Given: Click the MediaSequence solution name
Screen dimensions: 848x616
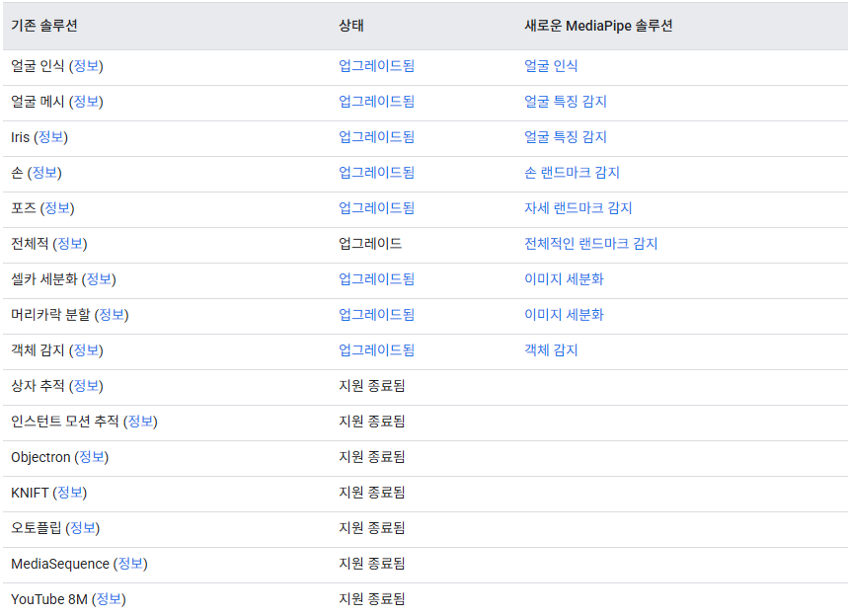Looking at the screenshot, I should pyautogui.click(x=60, y=564).
